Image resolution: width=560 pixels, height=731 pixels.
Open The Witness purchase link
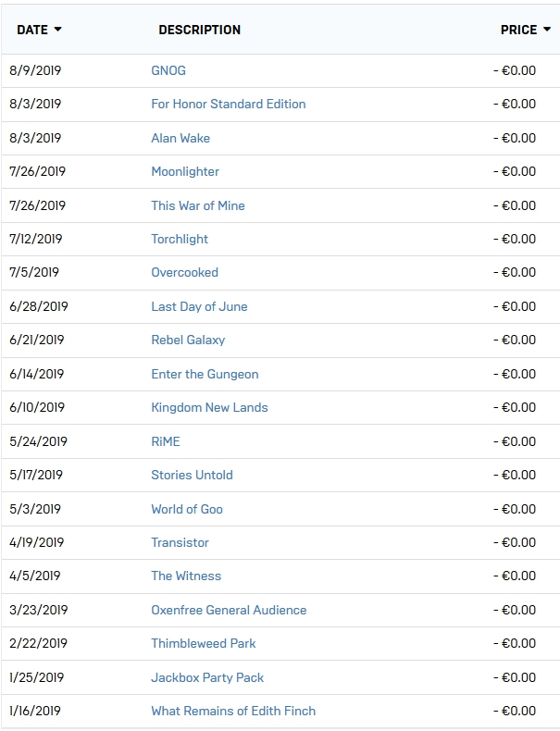[x=186, y=576]
